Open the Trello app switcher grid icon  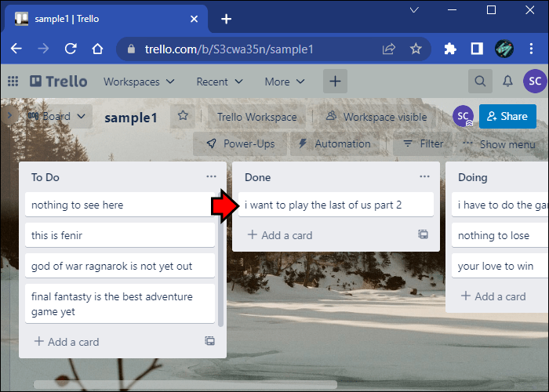point(13,82)
